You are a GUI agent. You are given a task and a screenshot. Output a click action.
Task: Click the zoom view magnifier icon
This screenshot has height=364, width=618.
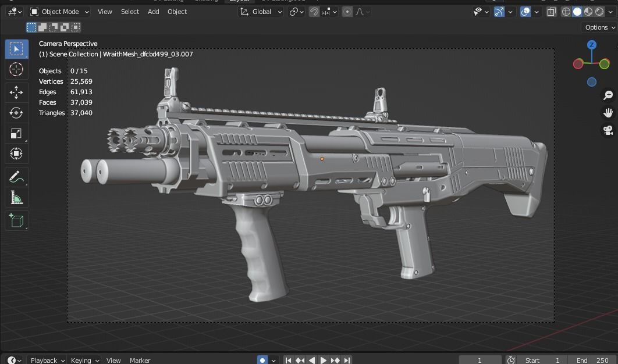point(608,95)
